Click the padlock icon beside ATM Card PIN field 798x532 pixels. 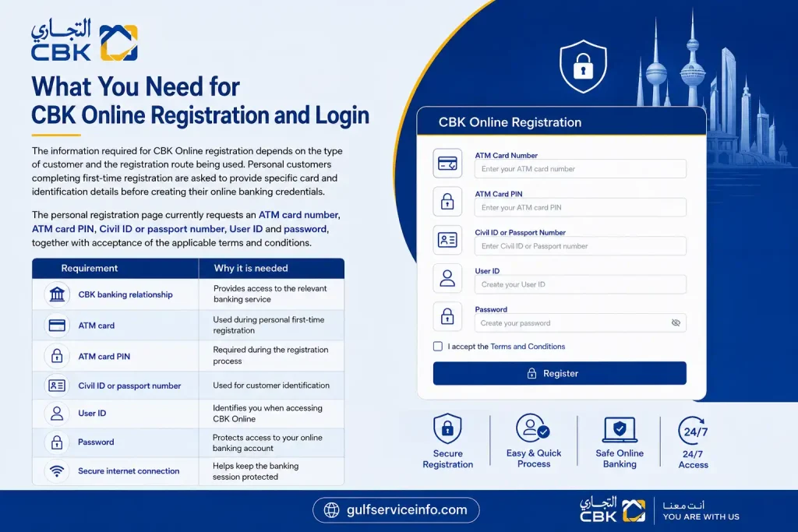click(447, 202)
